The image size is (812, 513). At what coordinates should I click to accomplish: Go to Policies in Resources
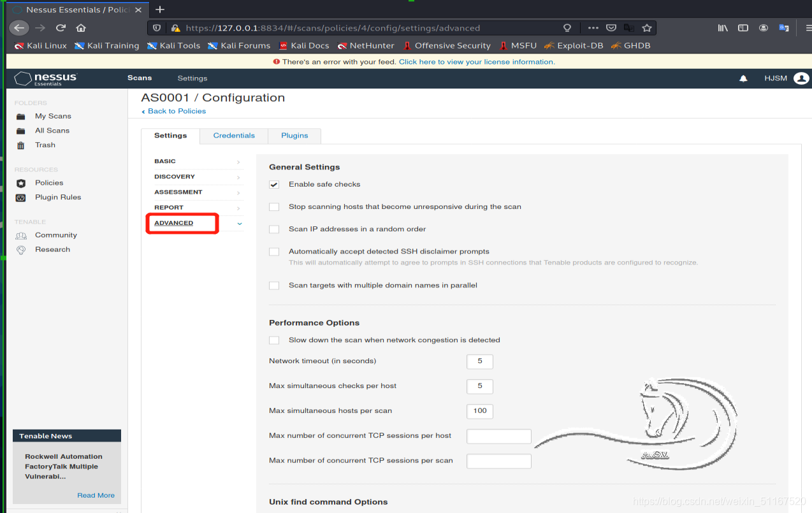(x=49, y=183)
